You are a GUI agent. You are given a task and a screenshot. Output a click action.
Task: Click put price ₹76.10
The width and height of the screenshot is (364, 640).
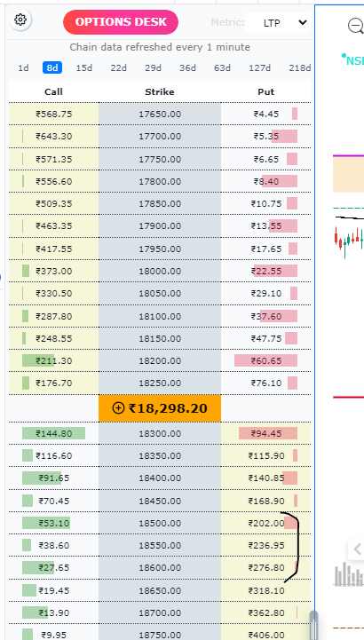coord(266,383)
